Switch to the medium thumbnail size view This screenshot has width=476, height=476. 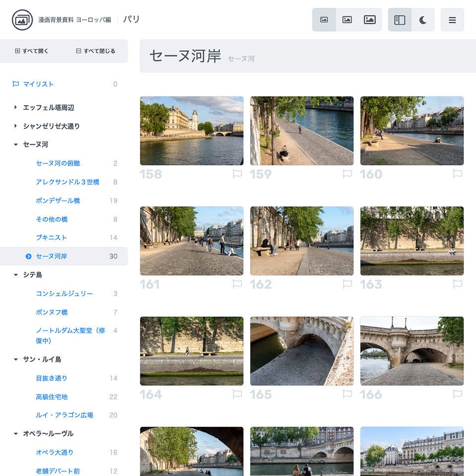pos(347,19)
